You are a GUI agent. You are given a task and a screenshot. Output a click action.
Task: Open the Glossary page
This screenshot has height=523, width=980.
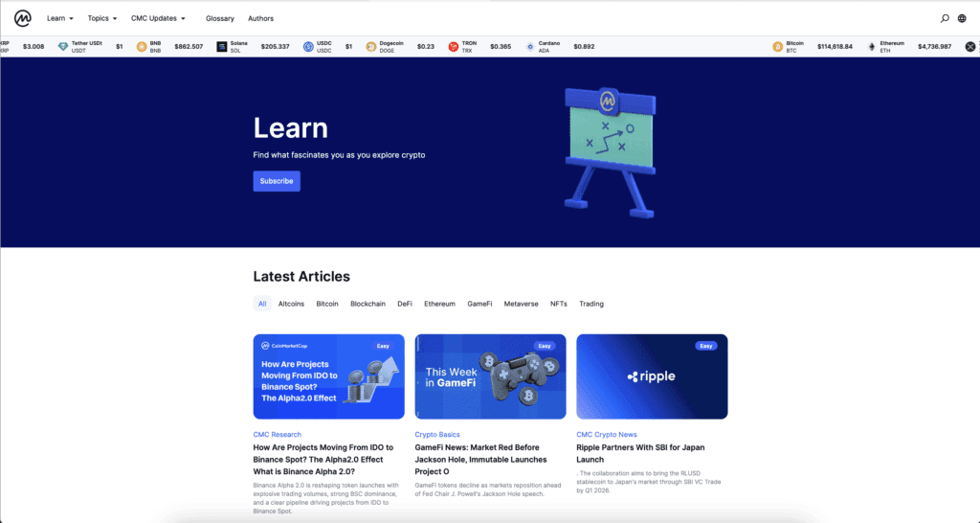click(x=220, y=19)
